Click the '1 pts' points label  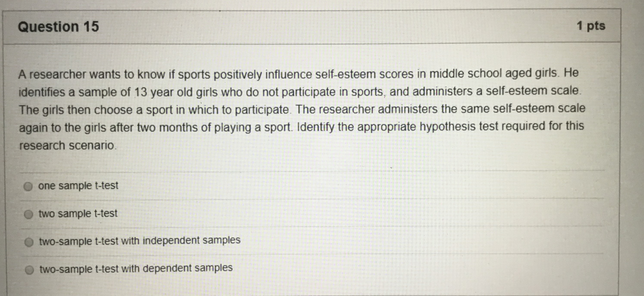[591, 26]
